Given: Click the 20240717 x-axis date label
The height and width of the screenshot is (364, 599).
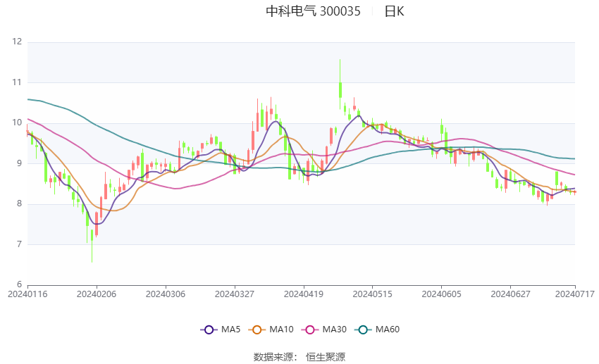Looking at the screenshot, I should [575, 294].
